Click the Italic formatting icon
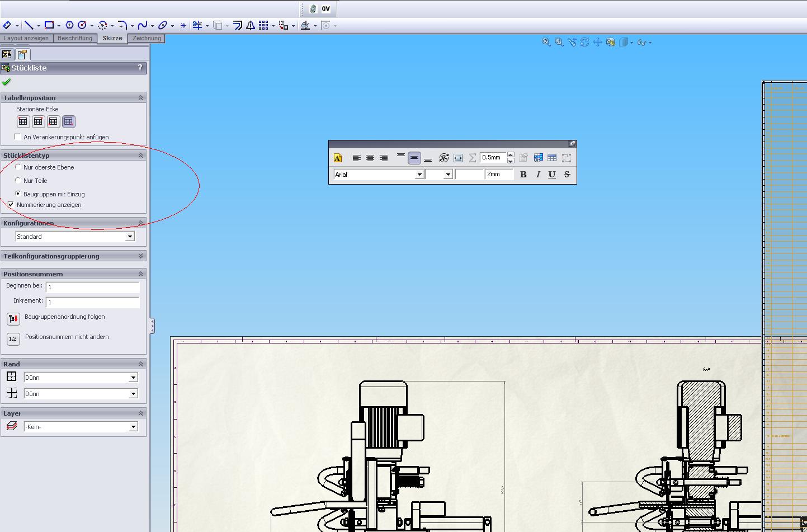The height and width of the screenshot is (532, 807). pos(538,175)
